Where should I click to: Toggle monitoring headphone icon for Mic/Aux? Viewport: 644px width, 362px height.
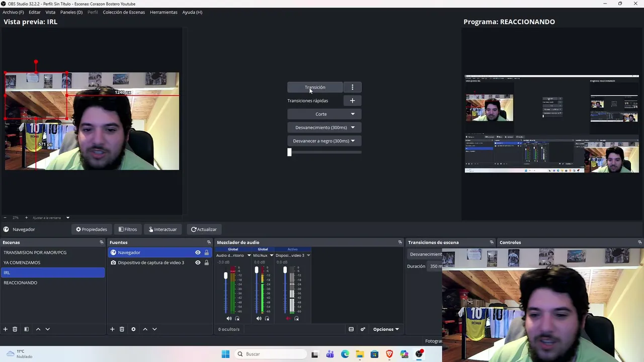[x=267, y=319]
